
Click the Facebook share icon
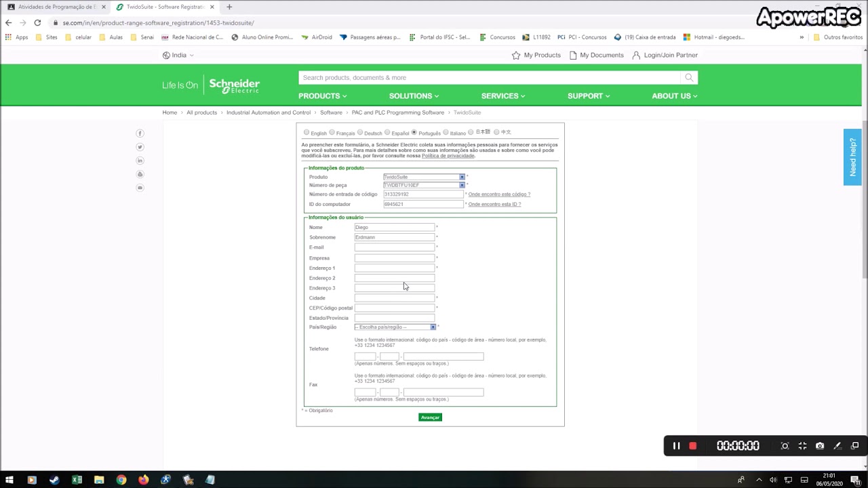(x=140, y=134)
